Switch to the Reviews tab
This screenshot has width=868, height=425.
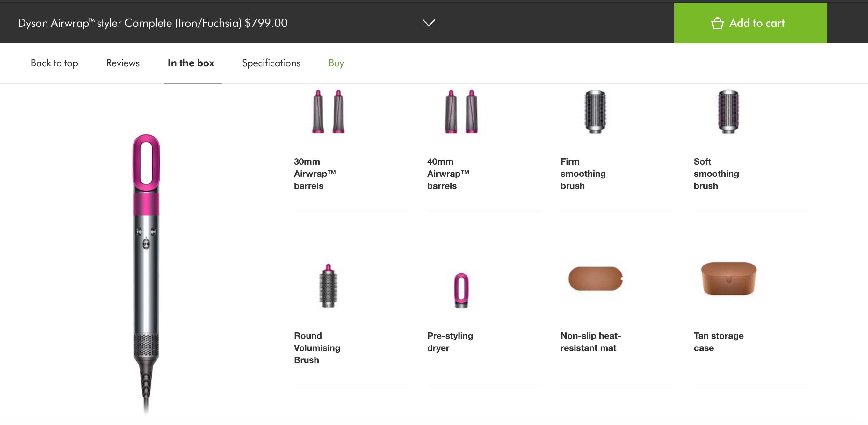pyautogui.click(x=123, y=63)
